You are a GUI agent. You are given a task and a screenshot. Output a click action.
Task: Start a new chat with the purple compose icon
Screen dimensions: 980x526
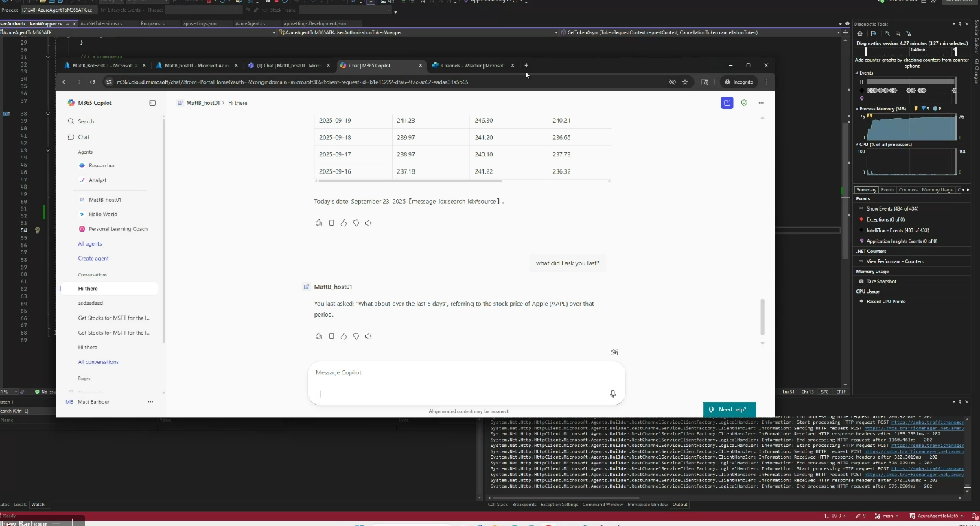point(727,103)
